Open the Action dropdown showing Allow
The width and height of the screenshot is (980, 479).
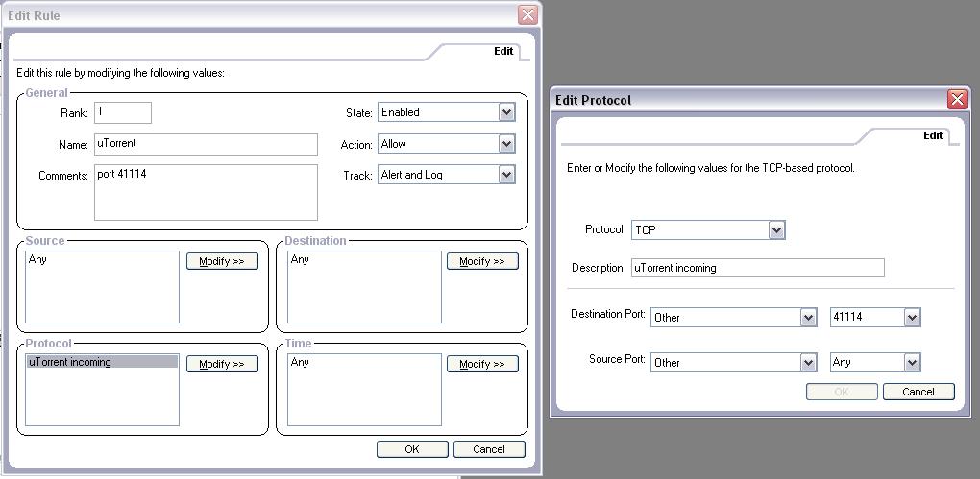pyautogui.click(x=446, y=144)
